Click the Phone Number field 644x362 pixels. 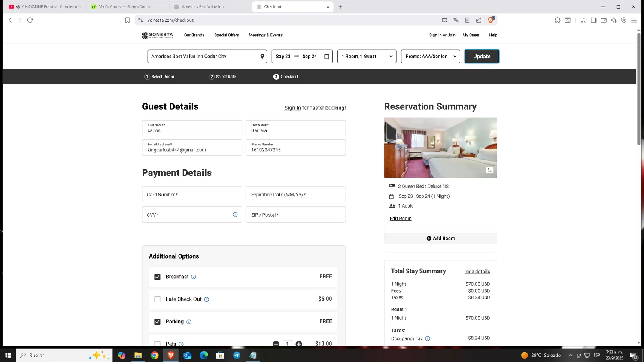click(x=296, y=148)
